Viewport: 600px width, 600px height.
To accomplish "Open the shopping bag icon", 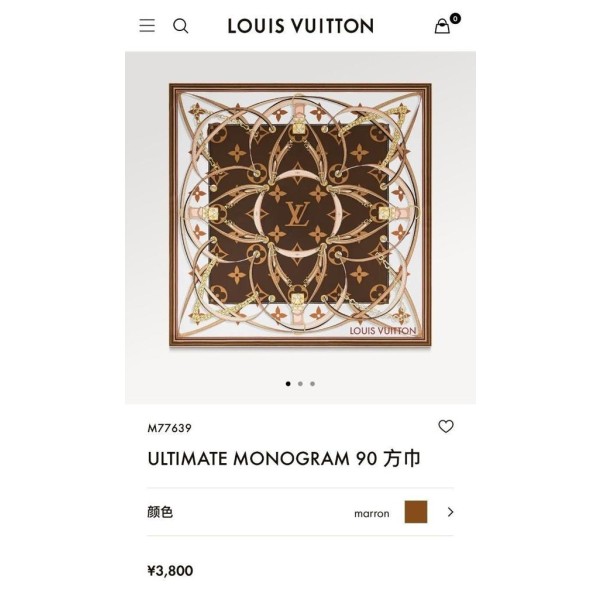I will [x=442, y=27].
